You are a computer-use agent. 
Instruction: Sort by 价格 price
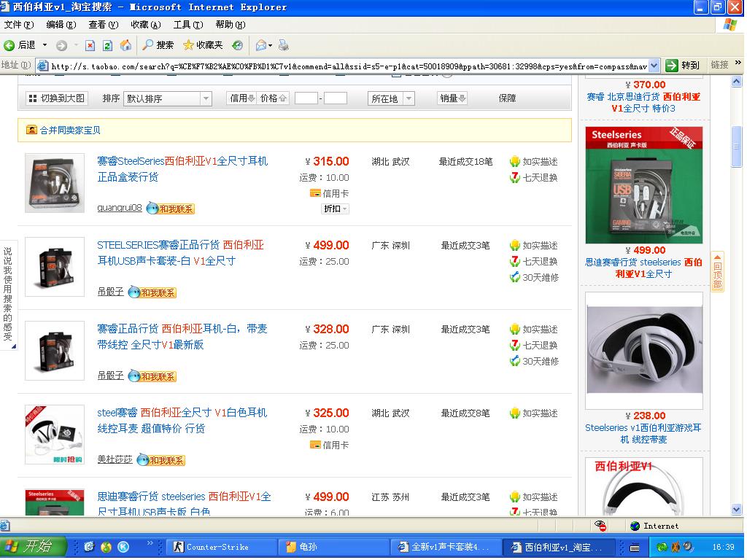tap(273, 98)
